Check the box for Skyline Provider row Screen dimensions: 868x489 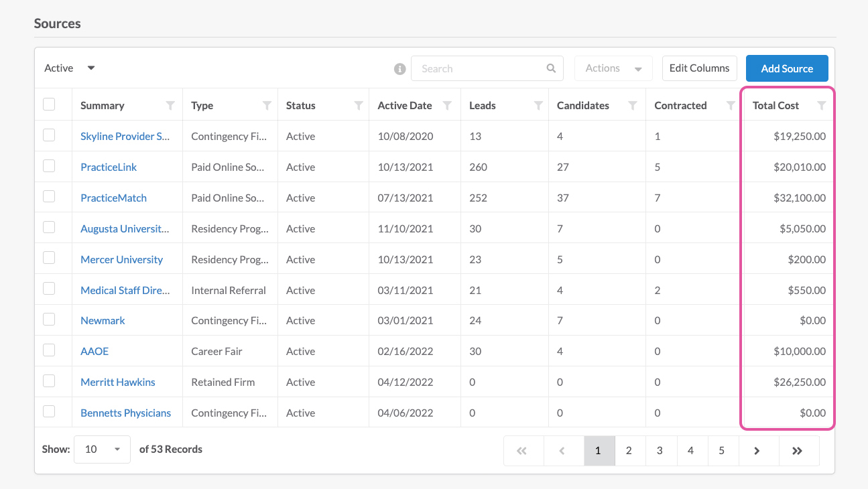tap(49, 135)
